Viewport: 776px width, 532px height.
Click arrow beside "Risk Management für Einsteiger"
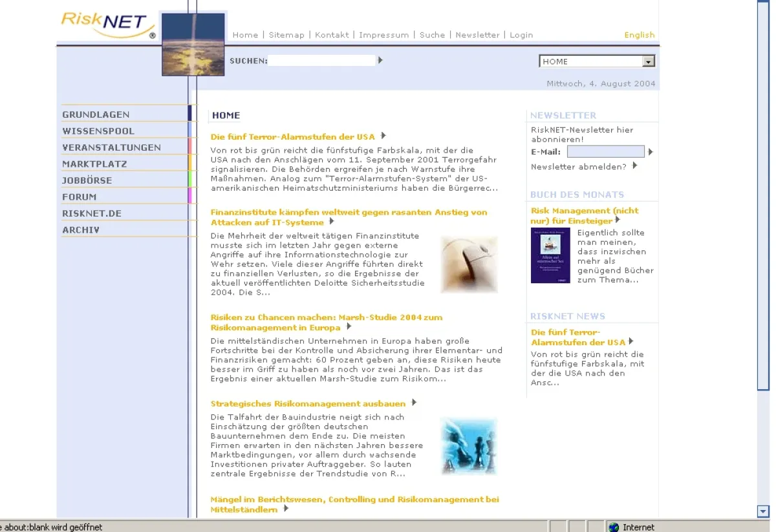[618, 218]
